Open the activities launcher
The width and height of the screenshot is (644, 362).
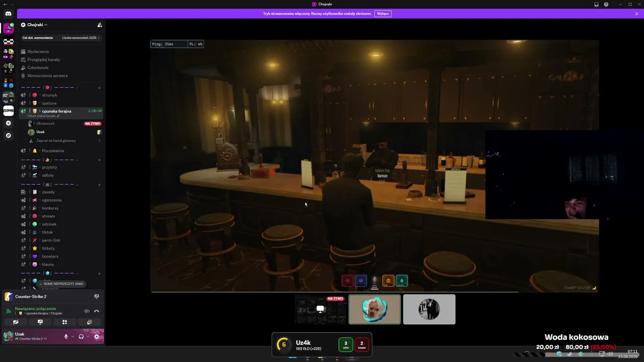64,322
